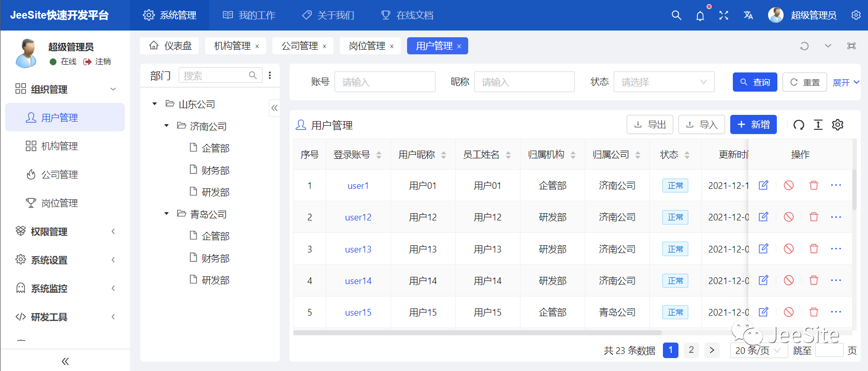Toggle fullscreen mode icon in header
This screenshot has height=371, width=868.
pos(724,15)
